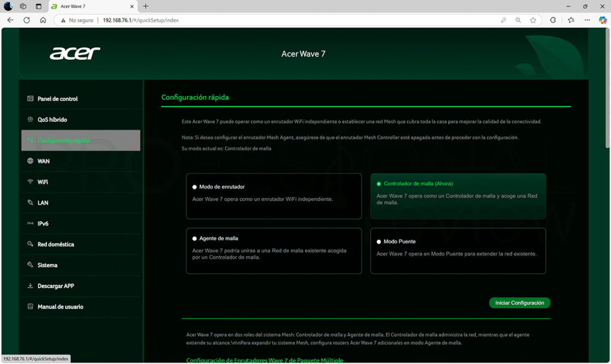
Task: Click the Configuración de Enrutadores Wave 7 heading
Action: click(x=264, y=360)
